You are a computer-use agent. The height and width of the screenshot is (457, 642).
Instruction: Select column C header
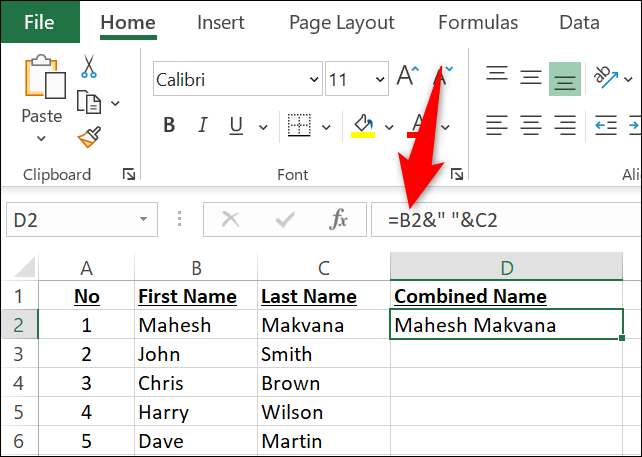pos(324,267)
